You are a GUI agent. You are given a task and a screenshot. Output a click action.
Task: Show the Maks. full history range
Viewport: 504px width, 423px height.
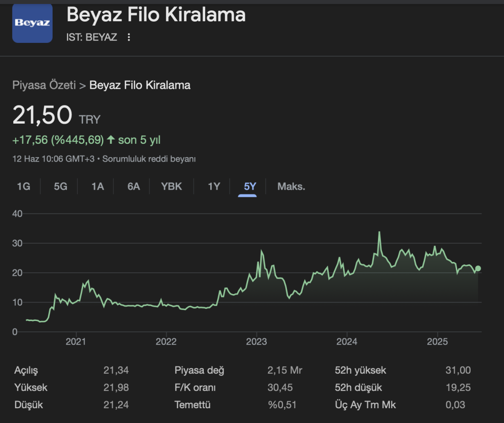pyautogui.click(x=291, y=187)
